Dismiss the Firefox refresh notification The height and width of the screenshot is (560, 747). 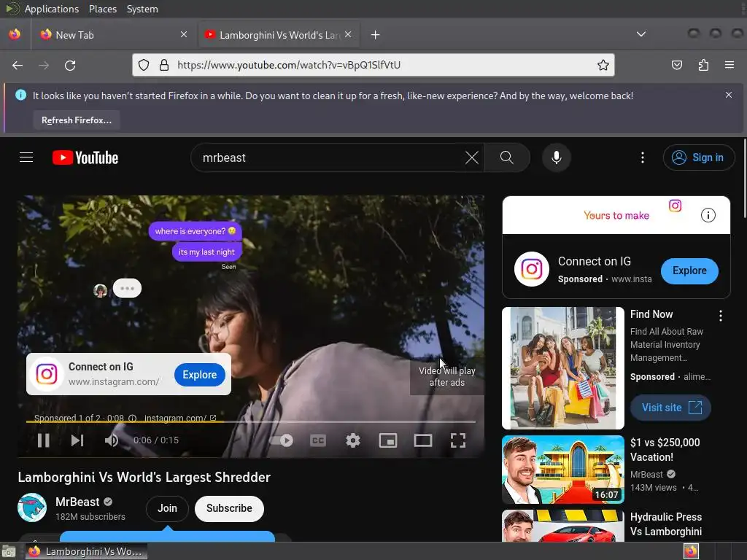(729, 95)
